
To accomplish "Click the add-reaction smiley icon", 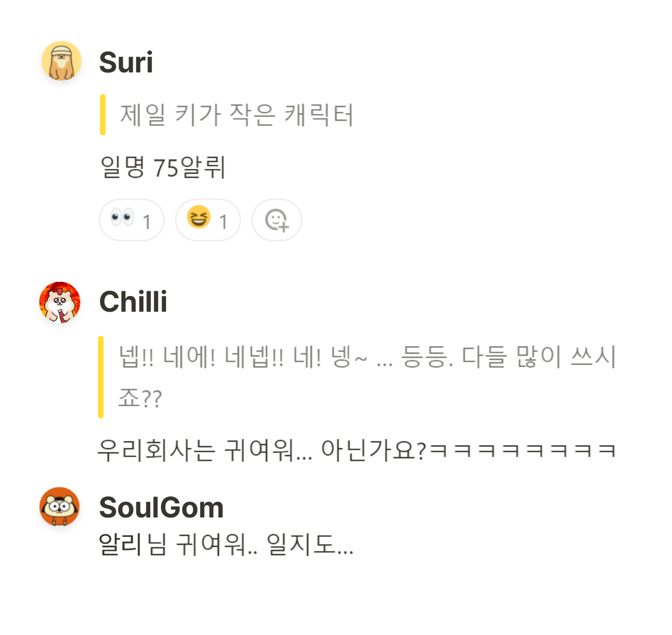I will [x=277, y=220].
